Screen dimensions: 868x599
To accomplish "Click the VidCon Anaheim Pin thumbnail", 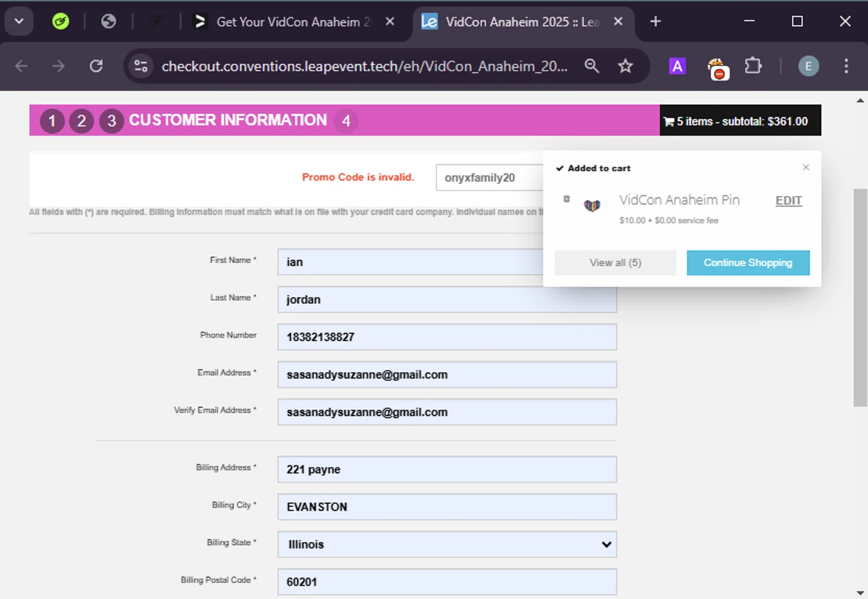I will 592,205.
